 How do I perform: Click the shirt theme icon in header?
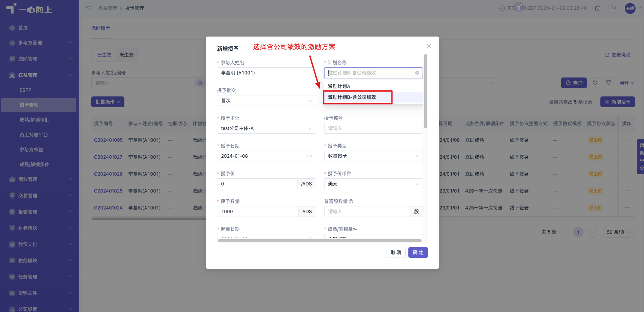tap(614, 8)
